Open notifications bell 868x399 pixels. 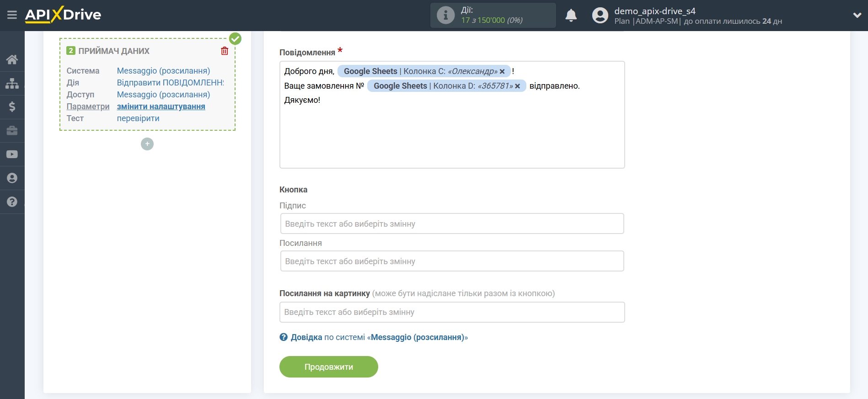[x=571, y=15]
